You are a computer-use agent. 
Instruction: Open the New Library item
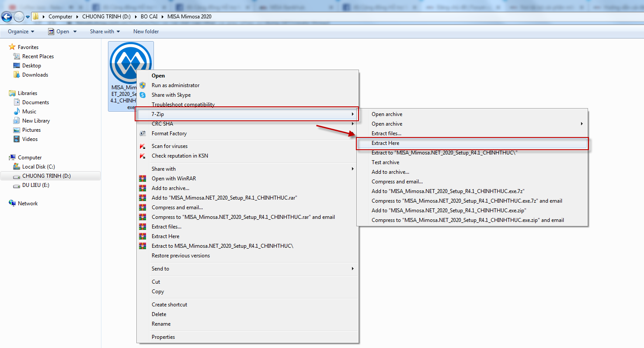point(36,121)
